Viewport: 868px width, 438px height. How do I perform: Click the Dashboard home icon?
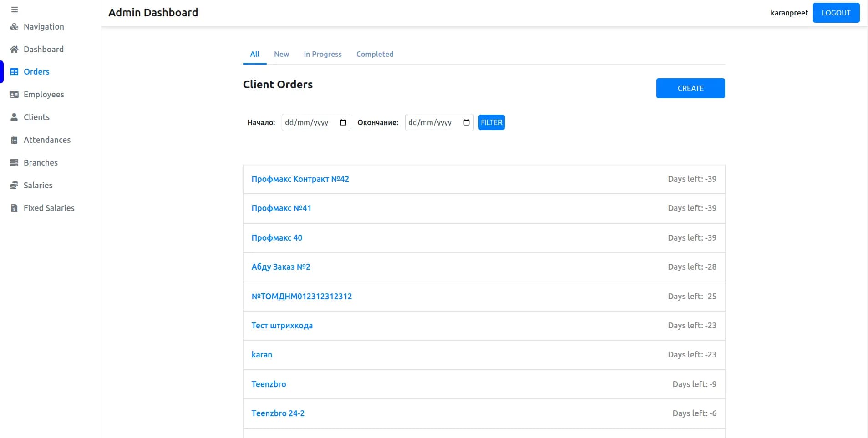tap(14, 49)
